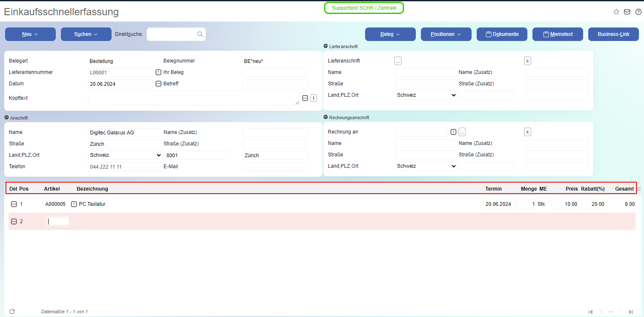Open the Suchen dropdown menu

click(86, 34)
